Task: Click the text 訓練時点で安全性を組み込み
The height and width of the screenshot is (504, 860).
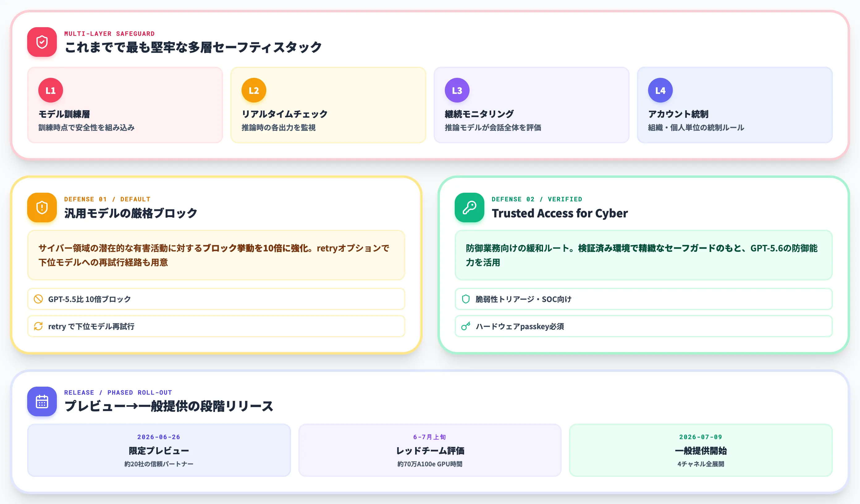Action: [86, 128]
